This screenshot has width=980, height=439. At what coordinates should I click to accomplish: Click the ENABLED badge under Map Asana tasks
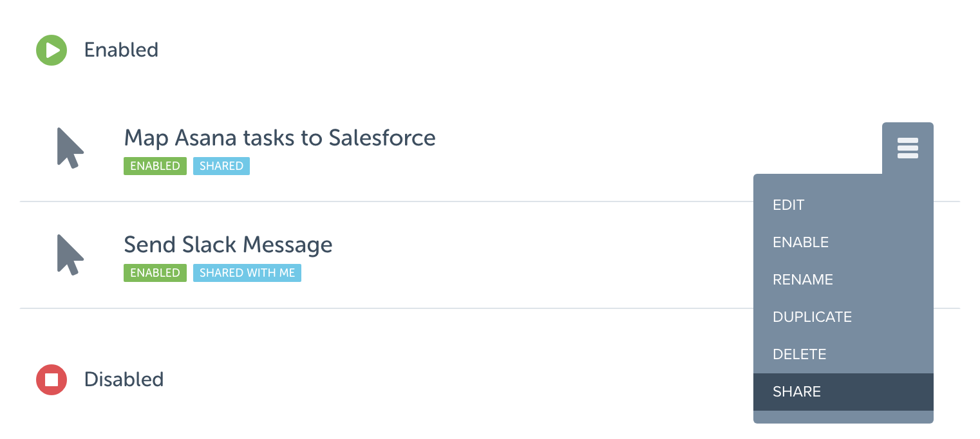[x=155, y=166]
